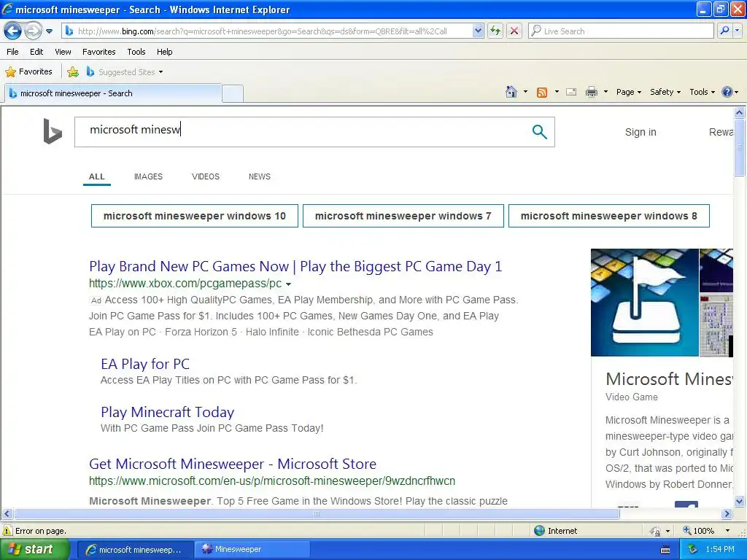Expand the feeds dropdown arrow
This screenshot has height=560, width=747.
(557, 92)
